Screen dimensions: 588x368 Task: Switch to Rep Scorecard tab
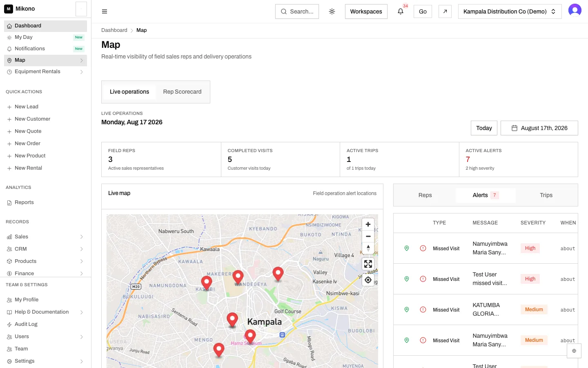pos(182,92)
